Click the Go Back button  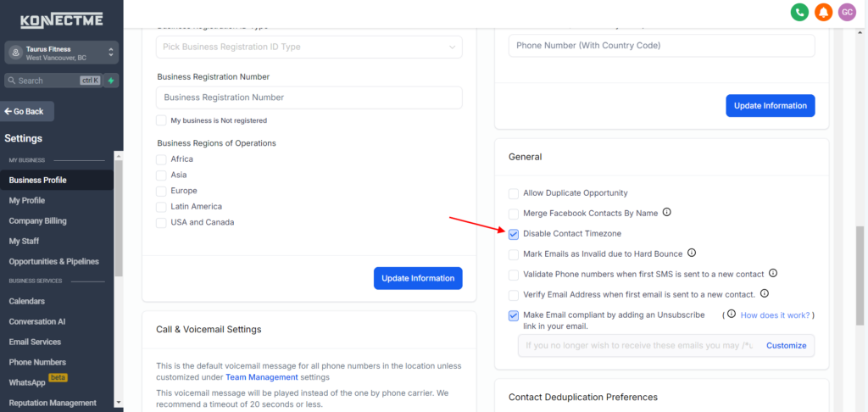(x=28, y=111)
